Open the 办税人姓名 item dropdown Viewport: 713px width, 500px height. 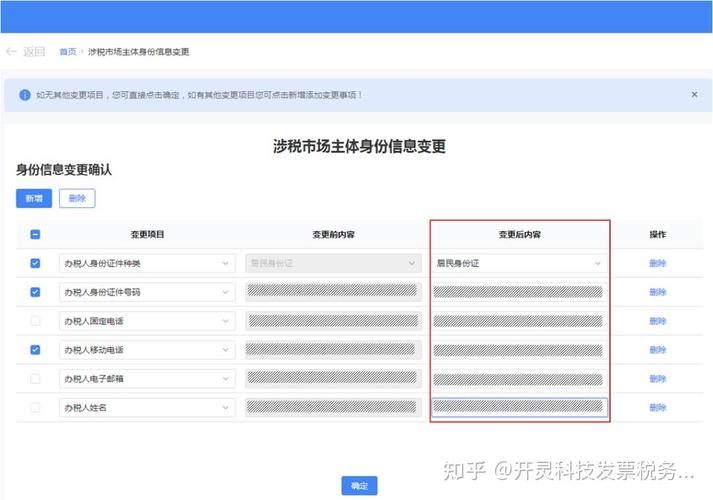click(x=147, y=407)
